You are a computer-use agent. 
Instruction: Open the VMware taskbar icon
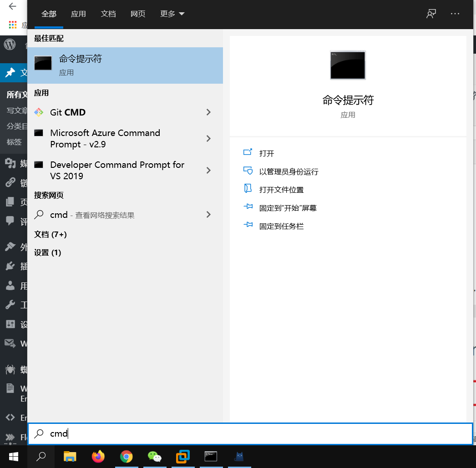182,457
